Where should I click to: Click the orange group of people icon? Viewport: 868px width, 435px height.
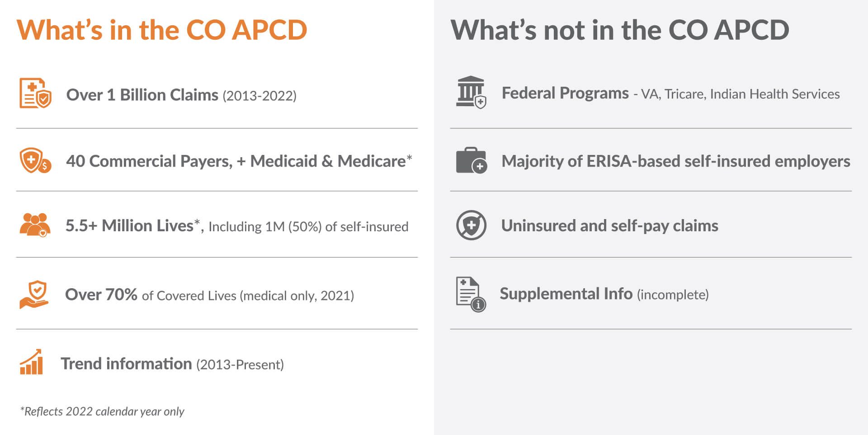35,225
